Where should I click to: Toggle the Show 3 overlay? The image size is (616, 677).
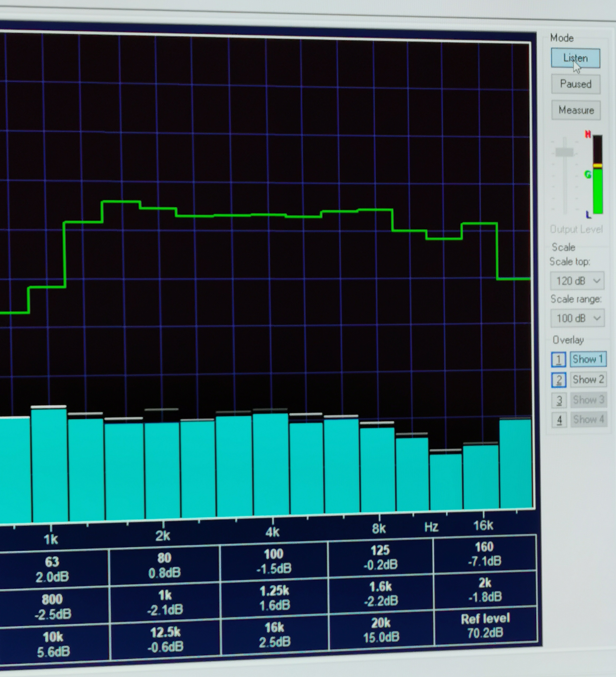[589, 400]
